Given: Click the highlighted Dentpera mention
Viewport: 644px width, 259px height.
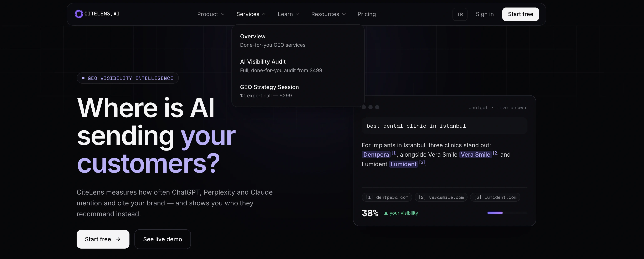Looking at the screenshot, I should 376,155.
